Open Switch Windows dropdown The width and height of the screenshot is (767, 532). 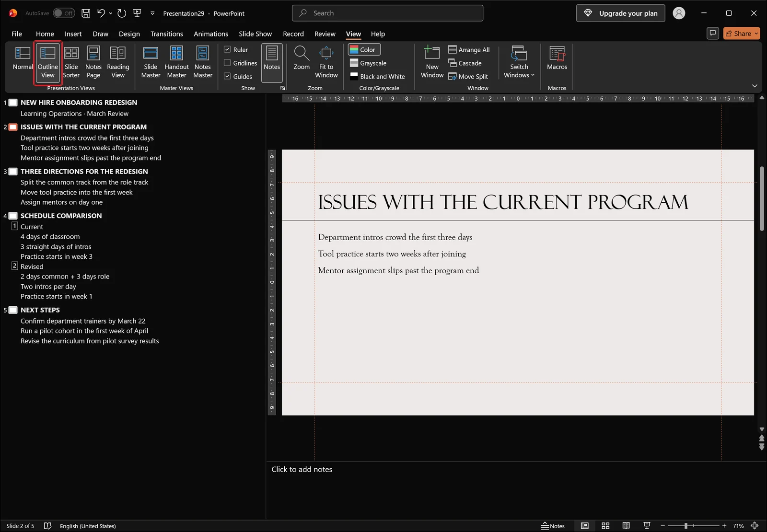point(519,61)
